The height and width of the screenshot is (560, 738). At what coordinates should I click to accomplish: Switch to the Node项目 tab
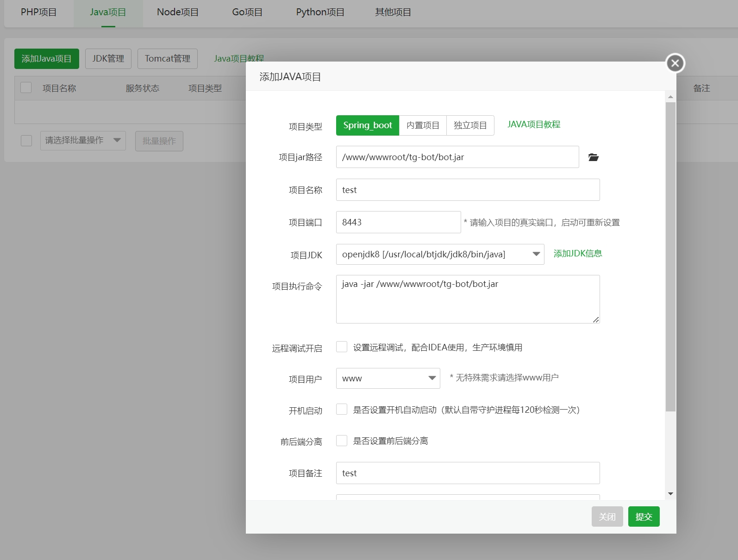click(x=178, y=12)
